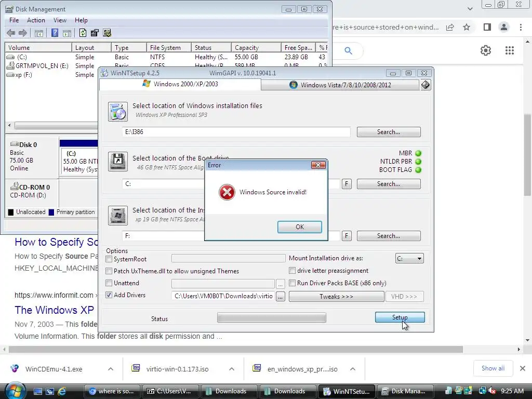The width and height of the screenshot is (532, 399).
Task: Enable drive letter preassignment checkbox
Action: tap(292, 270)
